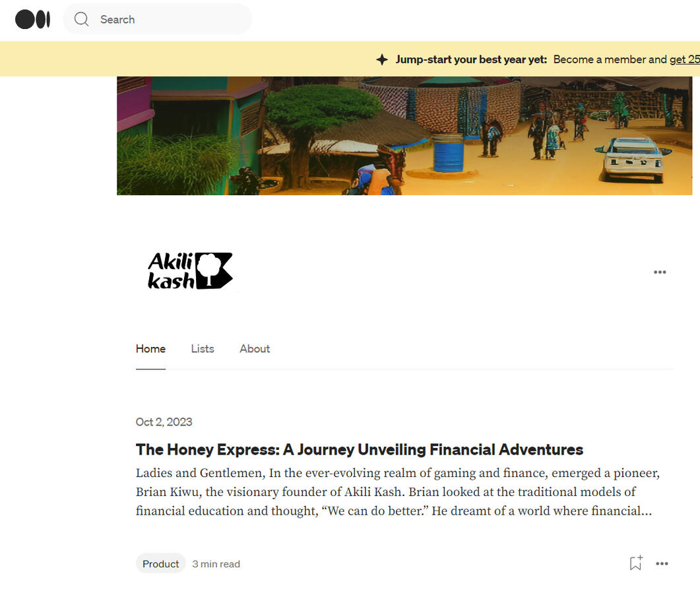The width and height of the screenshot is (700, 599).
Task: Open the profile three-dot menu
Action: pos(659,272)
